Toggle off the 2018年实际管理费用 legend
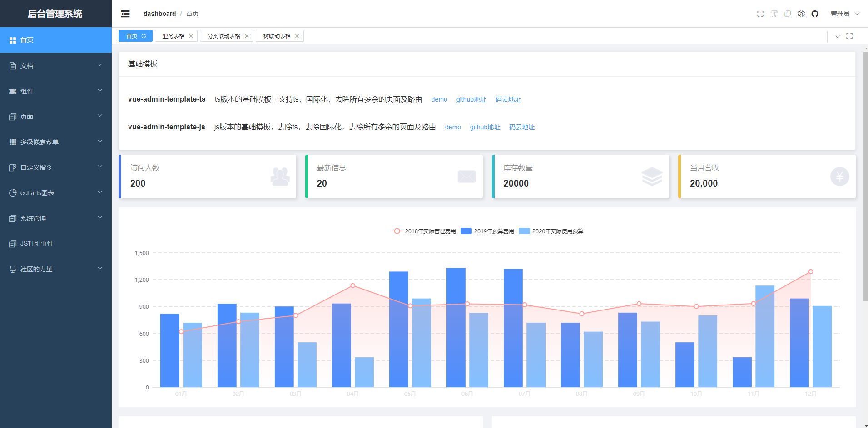Viewport: 868px width, 428px height. (x=422, y=231)
